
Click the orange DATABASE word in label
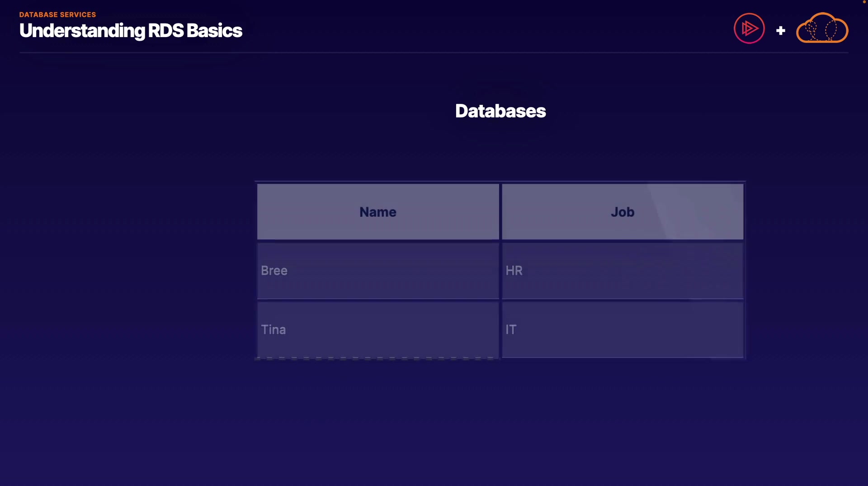pyautogui.click(x=38, y=14)
